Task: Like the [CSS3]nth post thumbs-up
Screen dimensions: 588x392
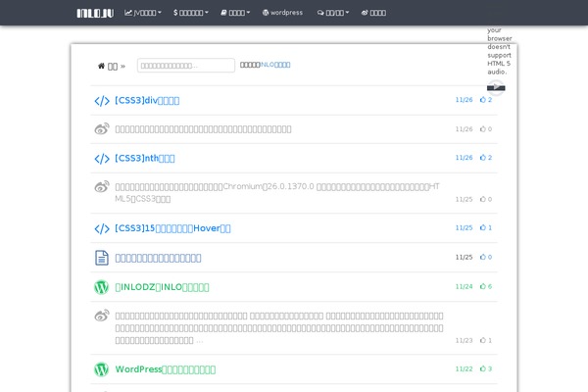Action: click(x=486, y=158)
